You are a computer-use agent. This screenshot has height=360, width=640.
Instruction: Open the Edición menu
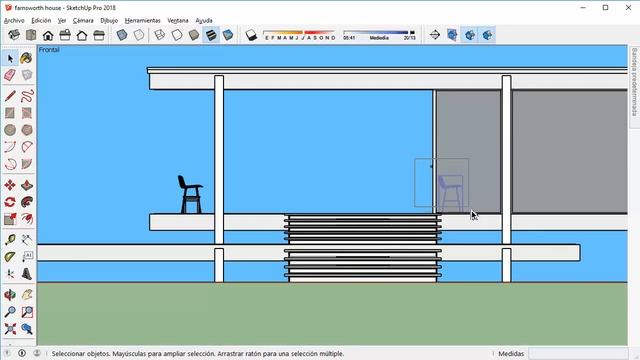(41, 20)
